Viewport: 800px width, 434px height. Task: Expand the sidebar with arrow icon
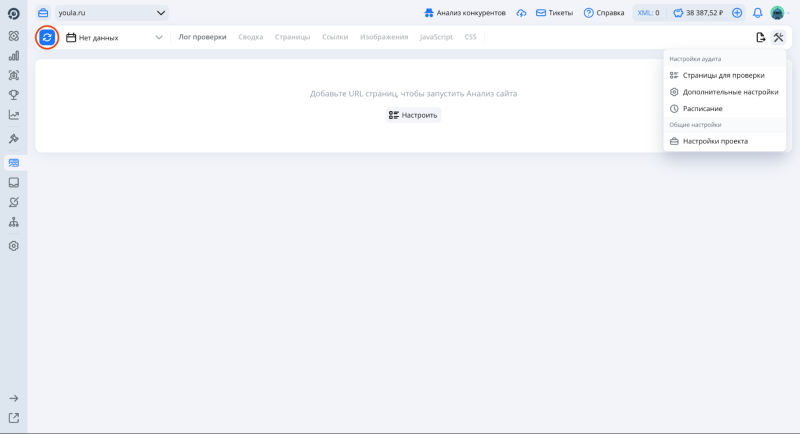(x=14, y=398)
